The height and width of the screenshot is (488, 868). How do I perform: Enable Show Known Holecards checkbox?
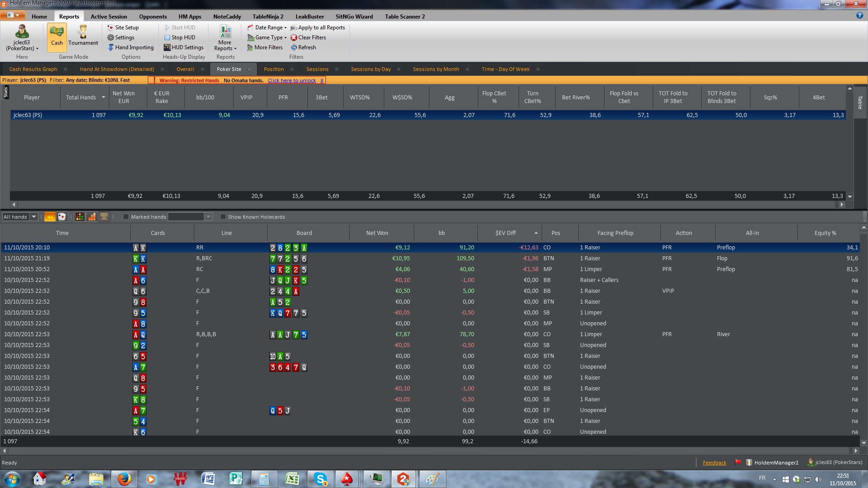pos(223,217)
